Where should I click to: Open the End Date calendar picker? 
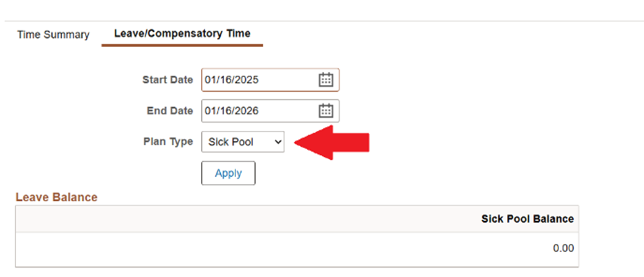pos(326,111)
